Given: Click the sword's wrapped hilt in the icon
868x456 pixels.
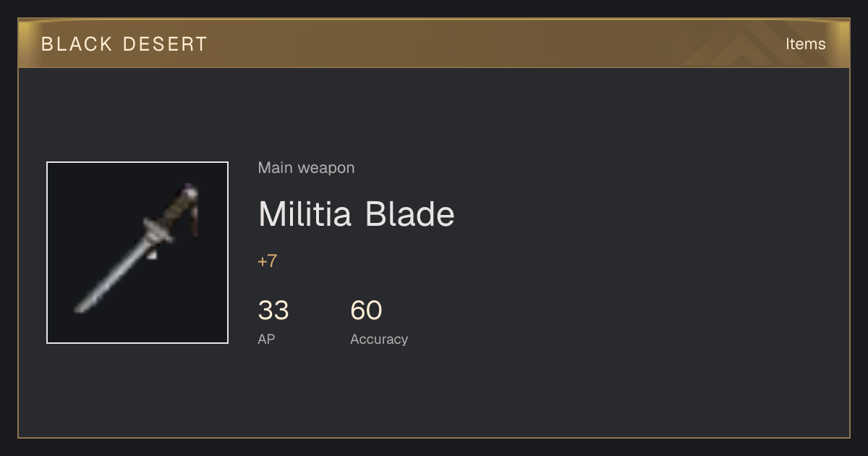Looking at the screenshot, I should (176, 208).
